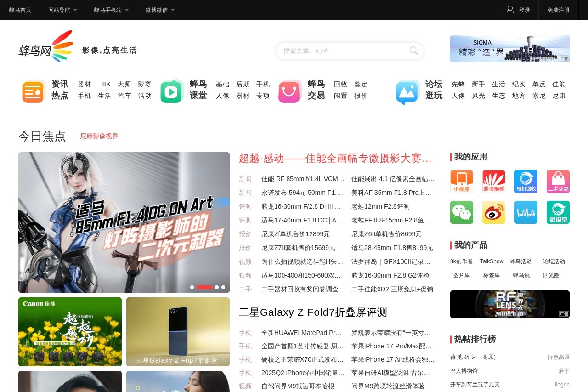The image size is (588, 392).
Task: Open 开车到荷兰玩了几天 hot post
Action: click(475, 385)
